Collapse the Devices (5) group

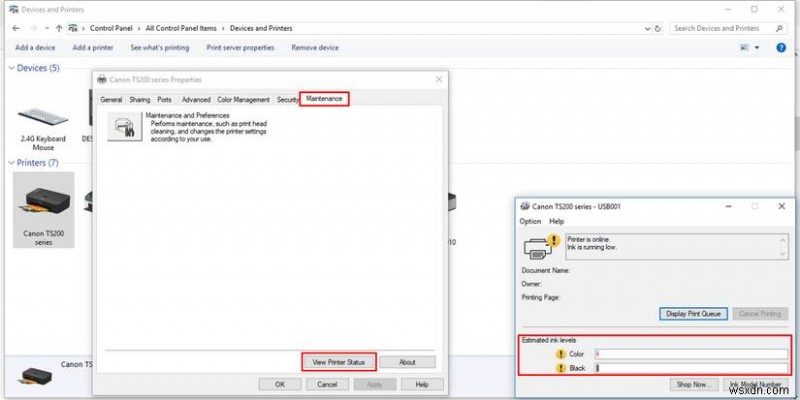12,68
